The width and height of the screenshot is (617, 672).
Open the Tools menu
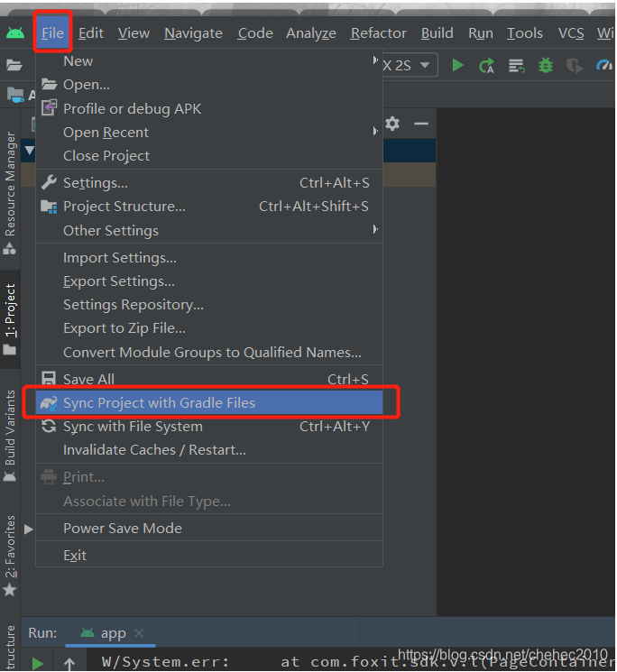click(x=525, y=33)
